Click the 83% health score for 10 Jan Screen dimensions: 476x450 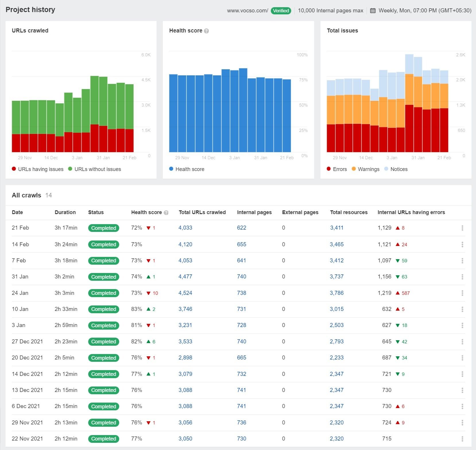(136, 309)
